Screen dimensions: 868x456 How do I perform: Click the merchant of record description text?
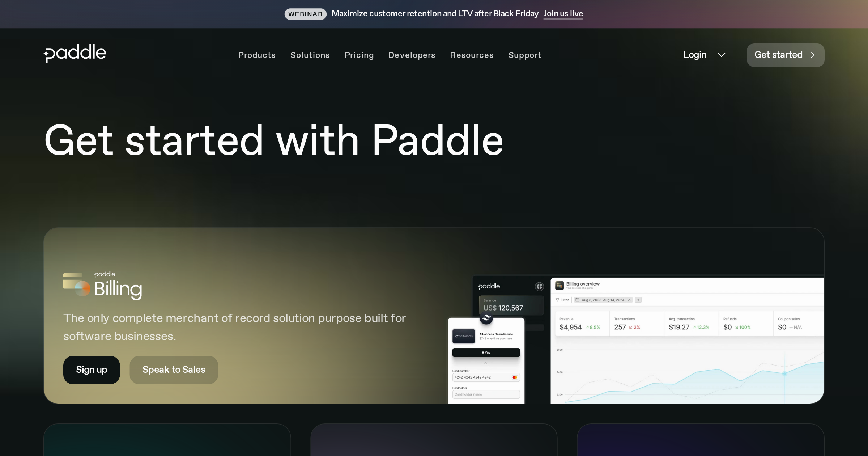coord(234,327)
